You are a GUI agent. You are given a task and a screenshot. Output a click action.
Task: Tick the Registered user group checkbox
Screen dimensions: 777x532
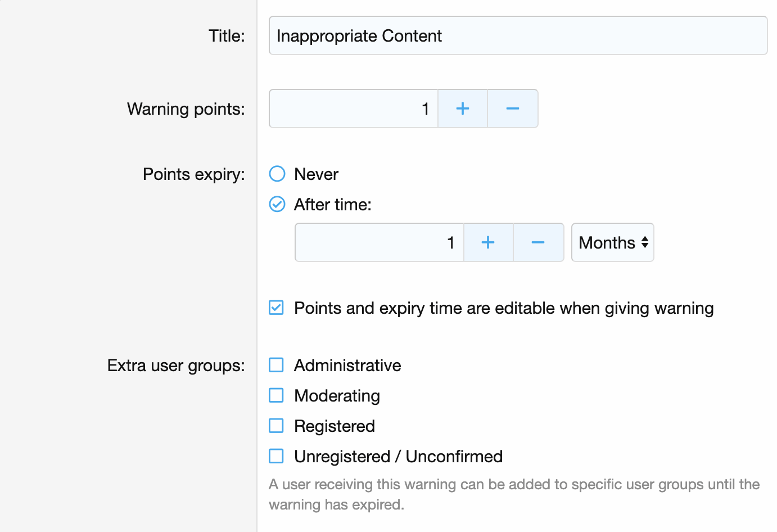[x=276, y=426]
